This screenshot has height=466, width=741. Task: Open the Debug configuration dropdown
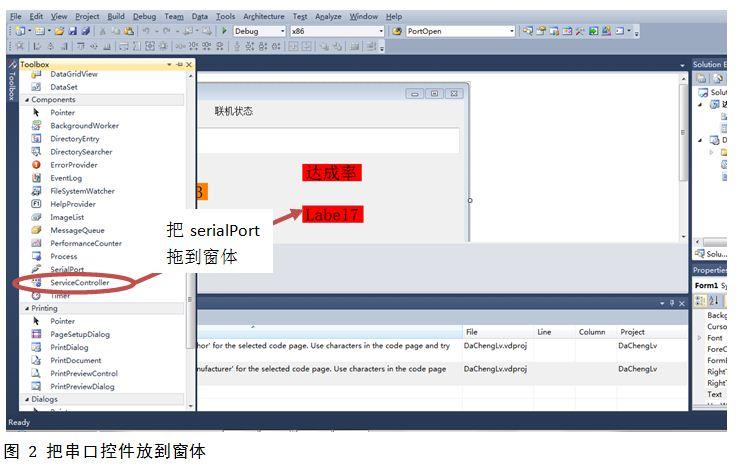point(283,31)
